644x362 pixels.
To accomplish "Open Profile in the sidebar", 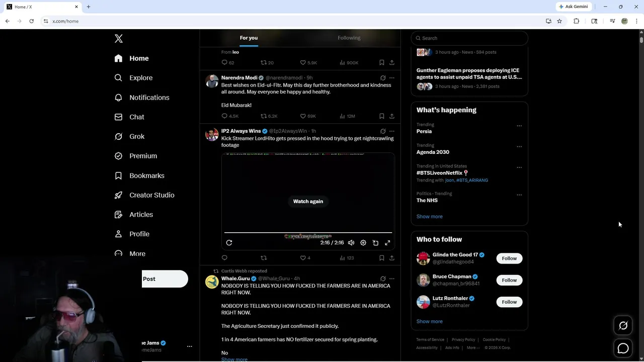I will click(132, 234).
